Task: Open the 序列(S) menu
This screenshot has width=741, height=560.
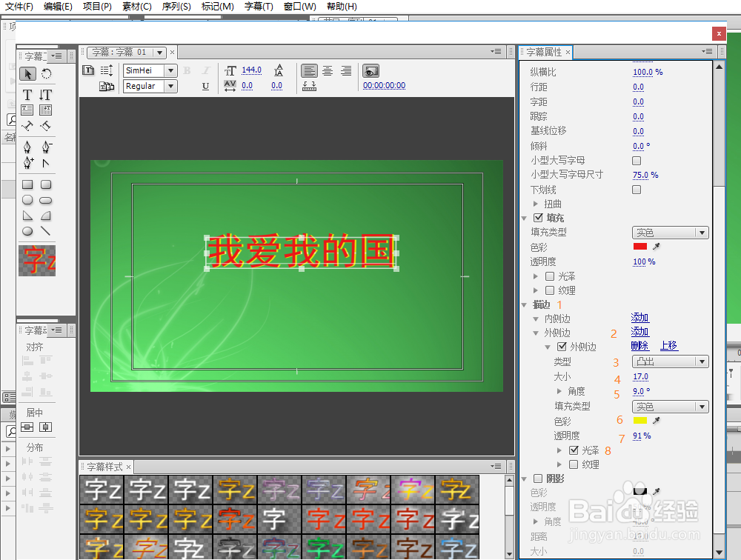Action: (x=176, y=7)
